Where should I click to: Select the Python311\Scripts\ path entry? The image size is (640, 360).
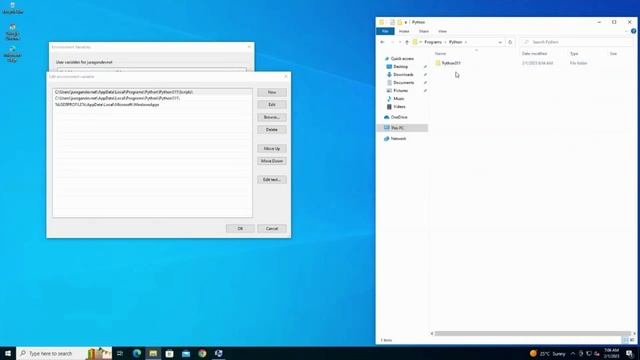[x=152, y=92]
